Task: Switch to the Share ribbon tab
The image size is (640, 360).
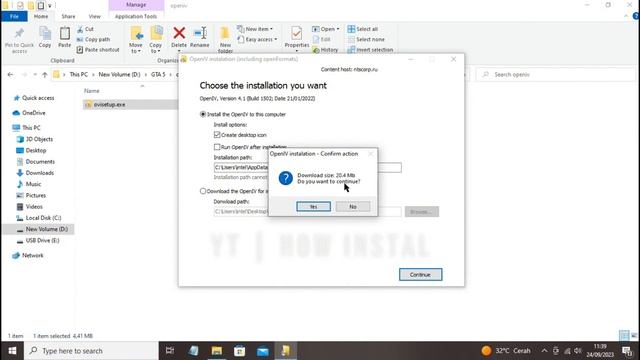Action: pyautogui.click(x=68, y=16)
